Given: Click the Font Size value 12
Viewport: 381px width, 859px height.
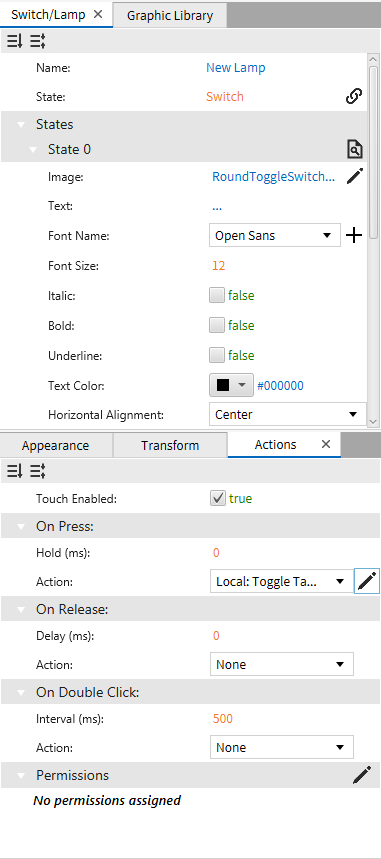Looking at the screenshot, I should (x=219, y=266).
